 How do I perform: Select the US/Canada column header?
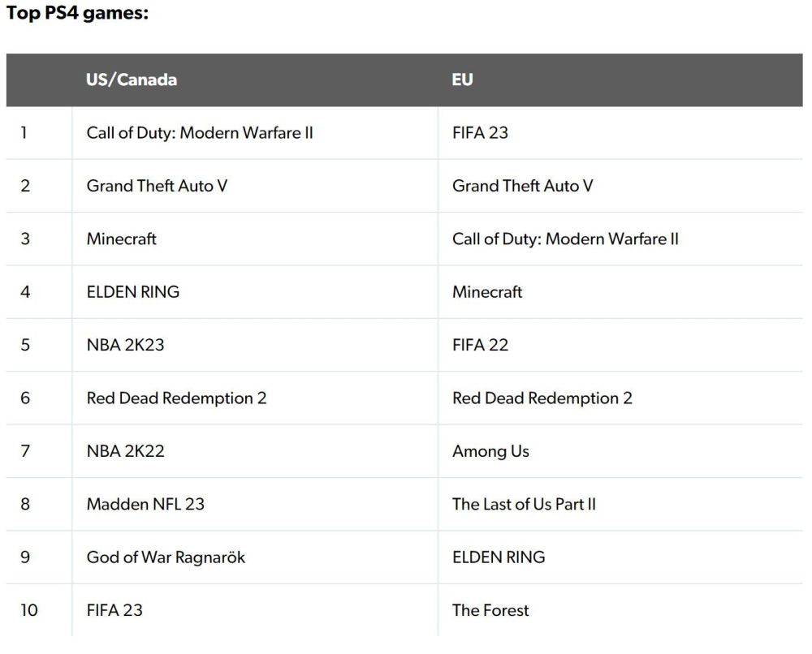(132, 80)
